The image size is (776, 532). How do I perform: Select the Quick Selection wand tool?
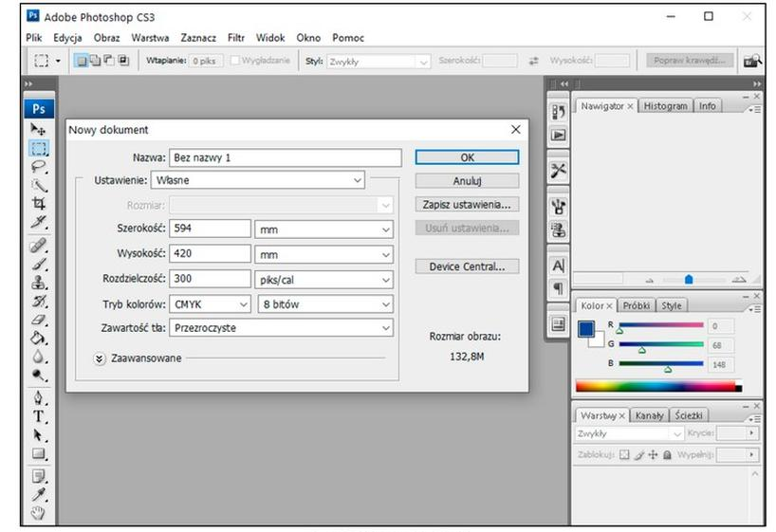(x=39, y=186)
